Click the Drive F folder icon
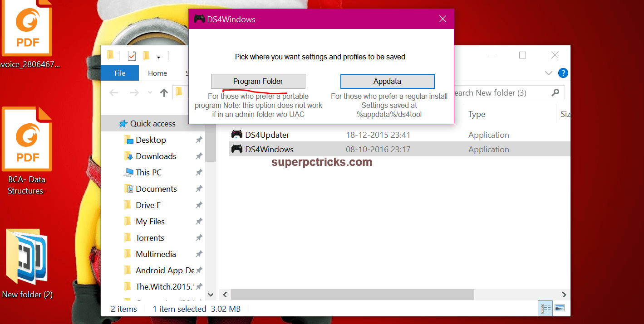Screen dimensions: 644x324 pyautogui.click(x=128, y=205)
